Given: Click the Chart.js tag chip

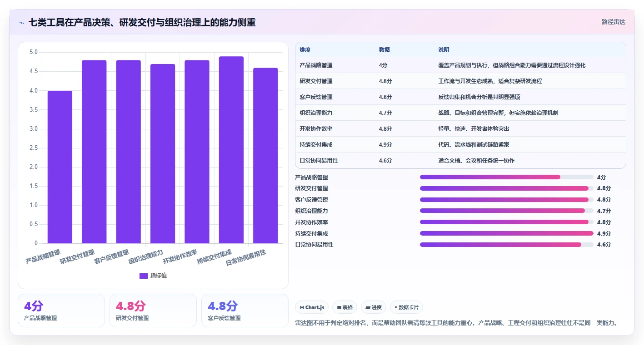Looking at the screenshot, I should point(312,307).
